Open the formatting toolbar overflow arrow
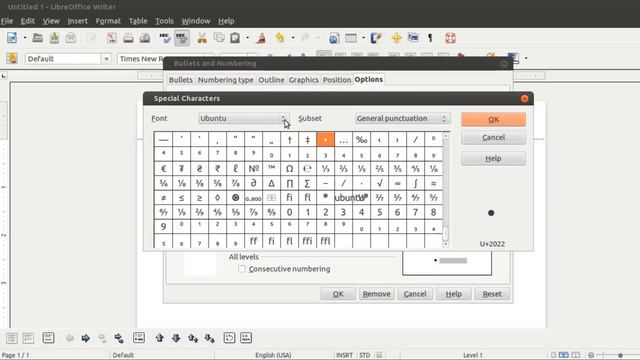This screenshot has height=360, width=640. tap(526, 58)
